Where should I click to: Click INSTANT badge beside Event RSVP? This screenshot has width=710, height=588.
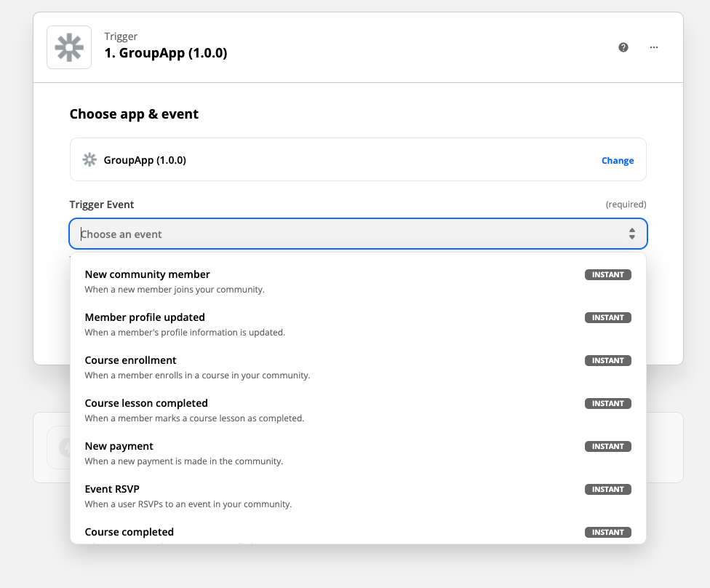coord(608,490)
